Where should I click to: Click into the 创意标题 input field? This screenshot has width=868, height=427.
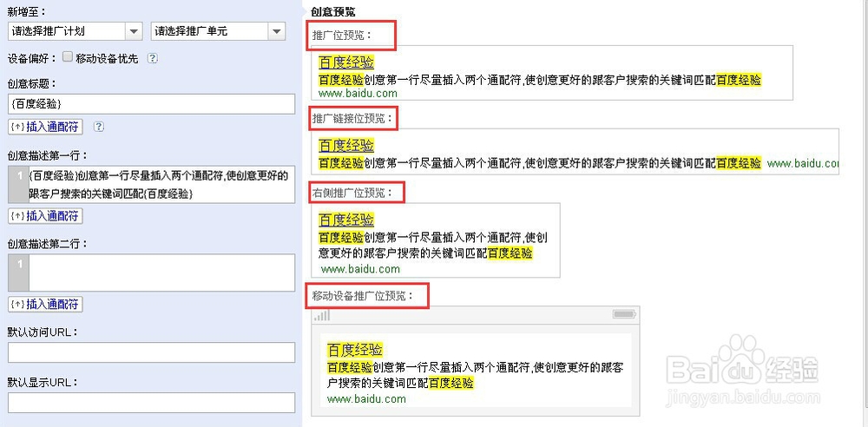point(151,103)
